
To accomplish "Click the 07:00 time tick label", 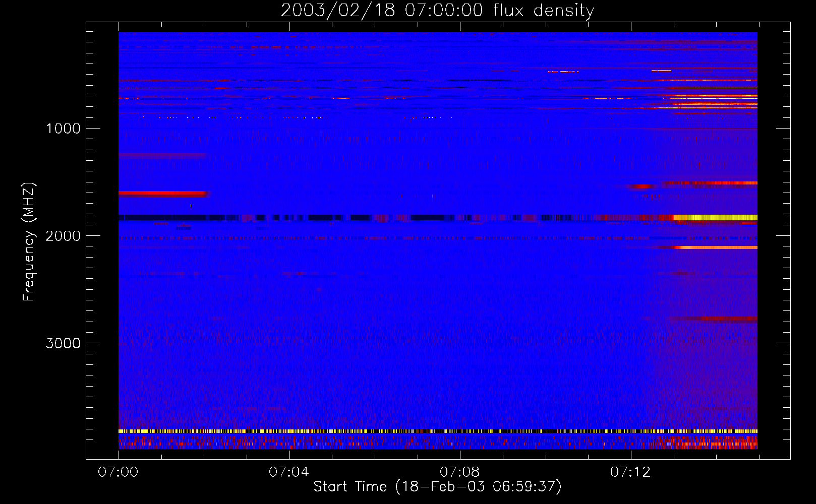I will tap(118, 472).
